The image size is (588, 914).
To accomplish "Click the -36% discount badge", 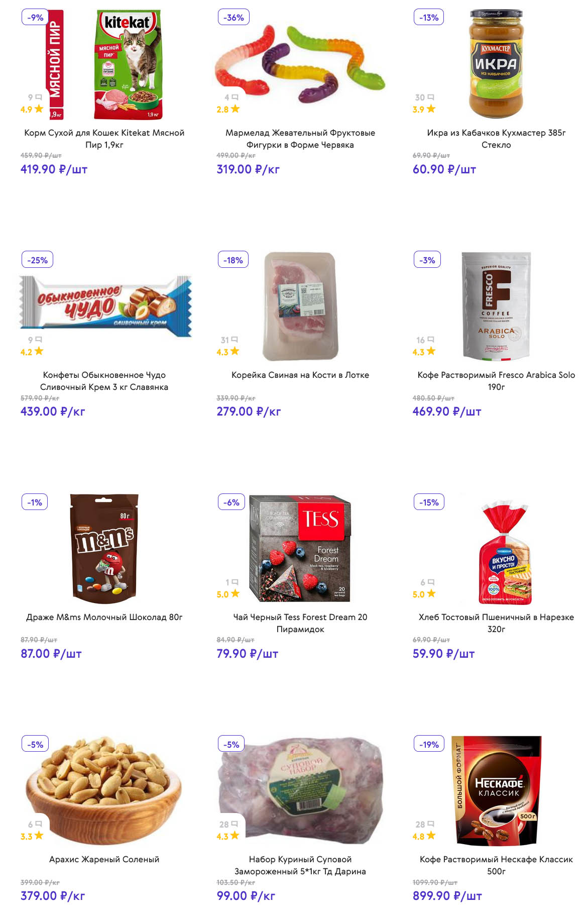I will (x=233, y=18).
